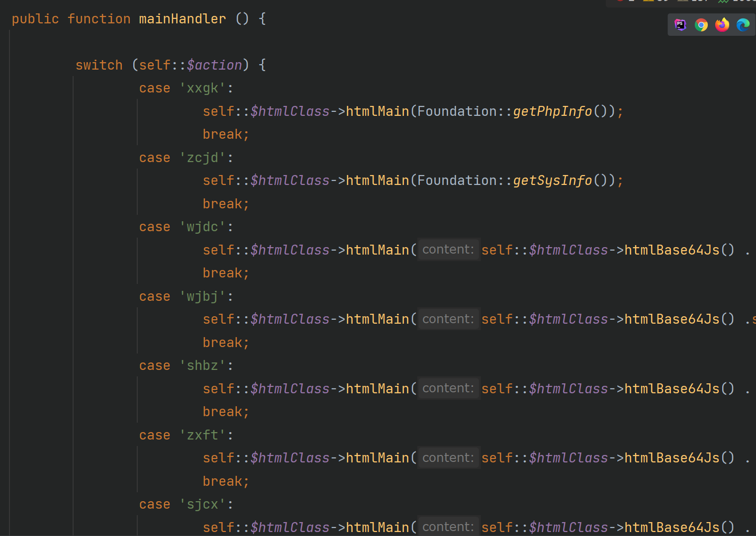Open preview in built-in PhpStorm browser

[680, 25]
